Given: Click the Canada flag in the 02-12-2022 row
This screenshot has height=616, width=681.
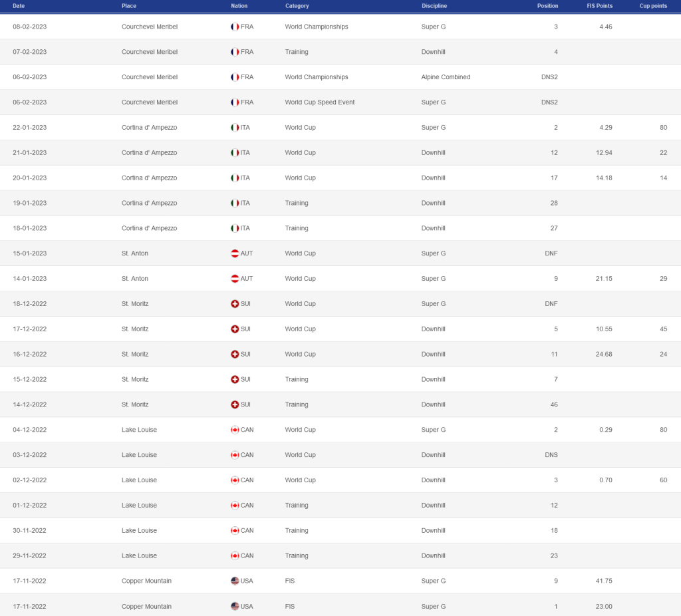Looking at the screenshot, I should tap(235, 480).
